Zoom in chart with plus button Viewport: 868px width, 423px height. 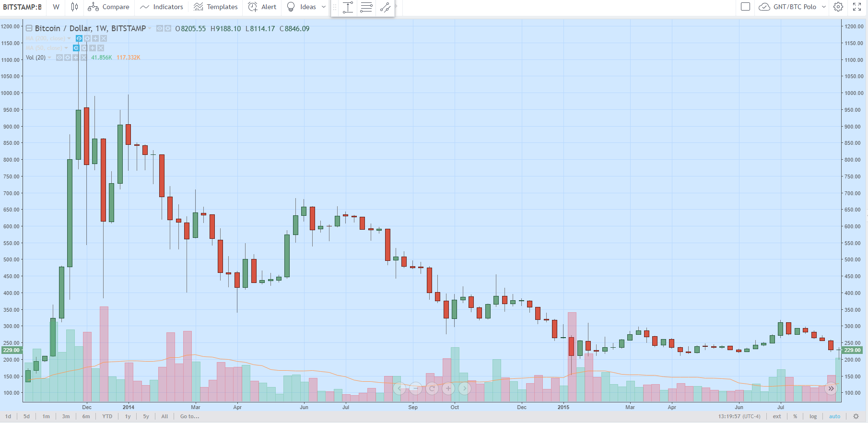[x=448, y=388]
